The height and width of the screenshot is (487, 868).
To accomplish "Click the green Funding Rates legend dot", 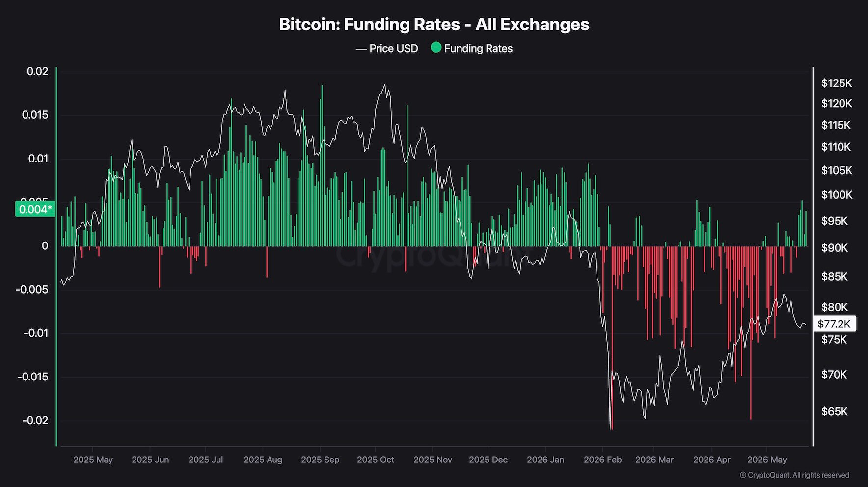I will click(x=435, y=48).
